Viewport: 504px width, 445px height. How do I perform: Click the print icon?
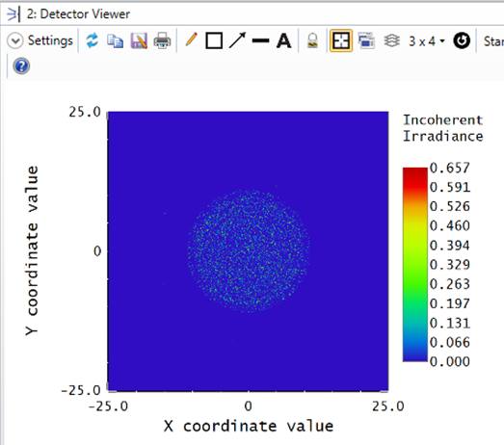pos(162,40)
